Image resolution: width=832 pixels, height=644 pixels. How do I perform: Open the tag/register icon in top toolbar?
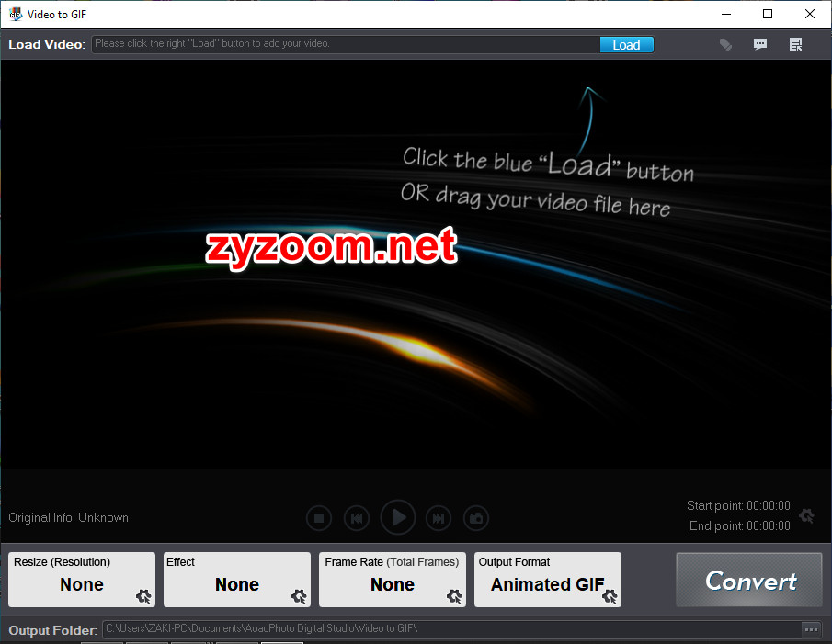tap(725, 44)
